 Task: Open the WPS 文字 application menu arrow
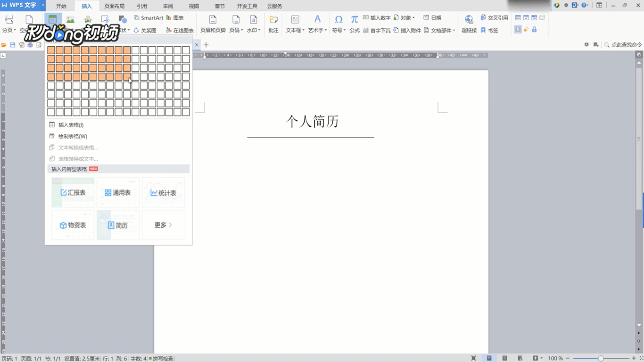43,5
